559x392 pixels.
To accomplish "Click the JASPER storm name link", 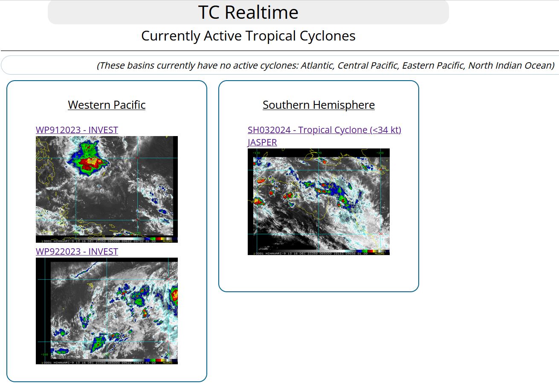I will tap(262, 142).
